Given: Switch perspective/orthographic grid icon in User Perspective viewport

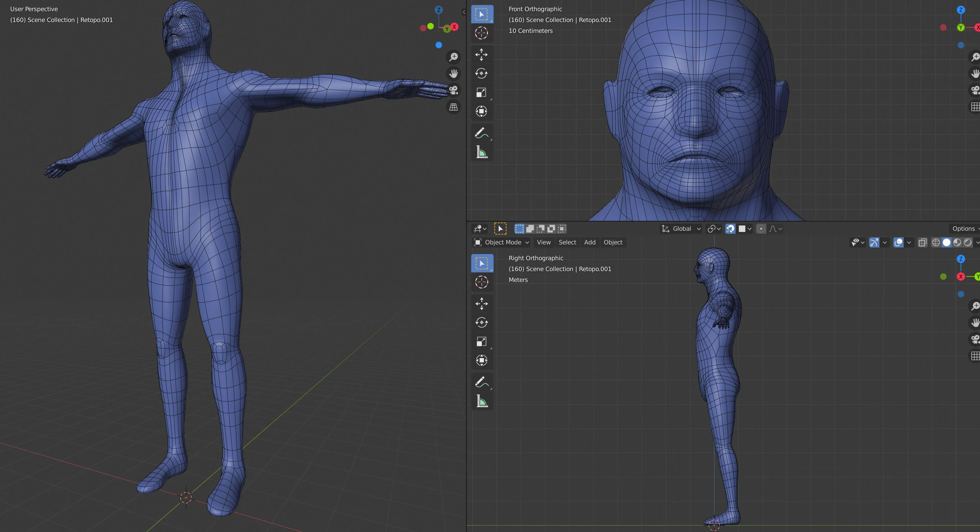Looking at the screenshot, I should point(454,107).
